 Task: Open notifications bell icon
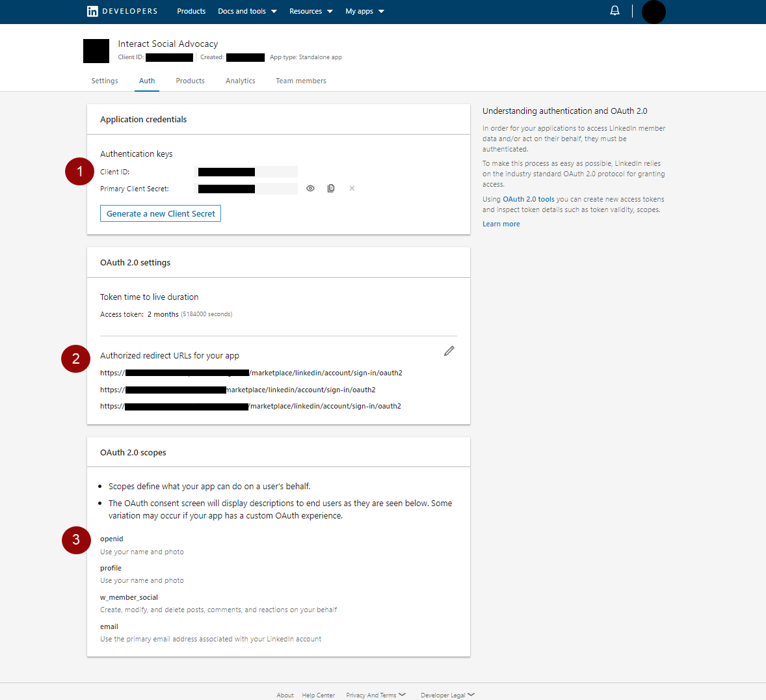tap(614, 11)
